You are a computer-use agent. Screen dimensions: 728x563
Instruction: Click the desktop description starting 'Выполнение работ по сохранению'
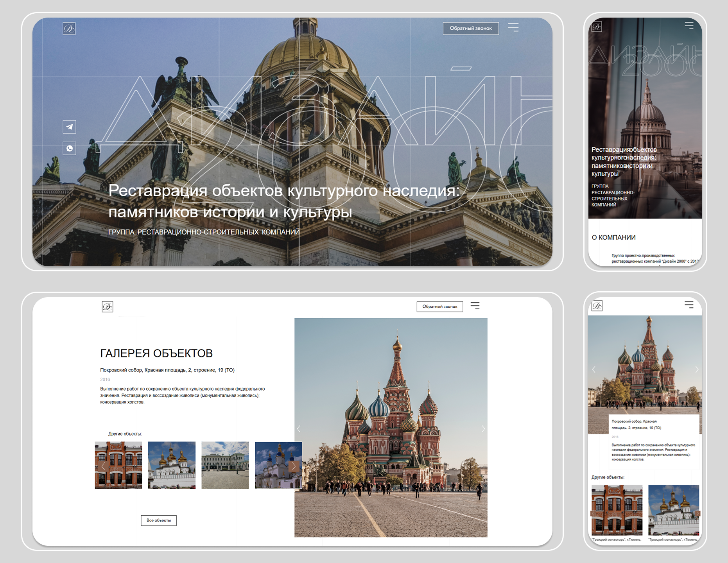point(183,395)
